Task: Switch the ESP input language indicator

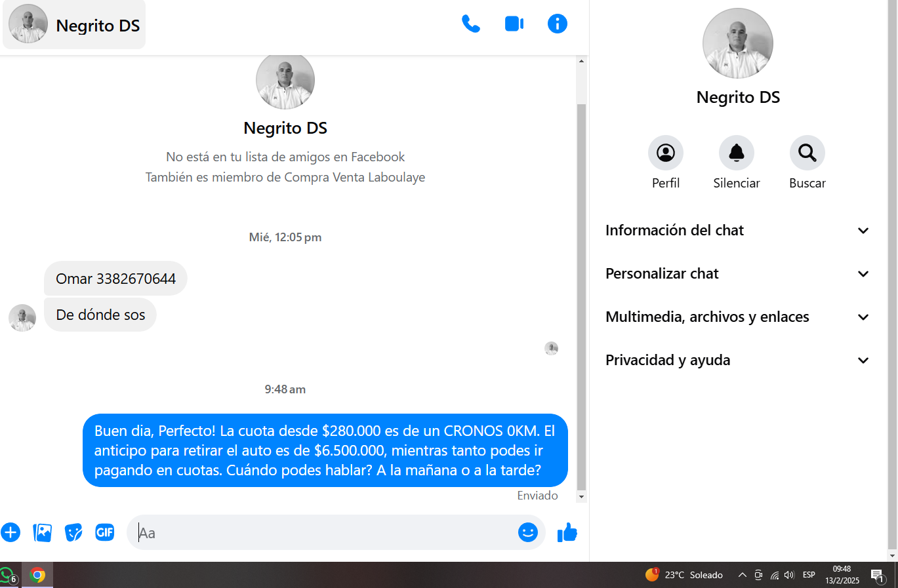Action: pyautogui.click(x=809, y=575)
